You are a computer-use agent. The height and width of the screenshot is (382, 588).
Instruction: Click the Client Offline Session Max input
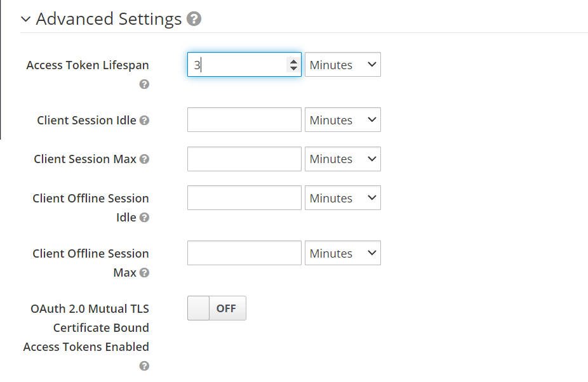pos(244,253)
